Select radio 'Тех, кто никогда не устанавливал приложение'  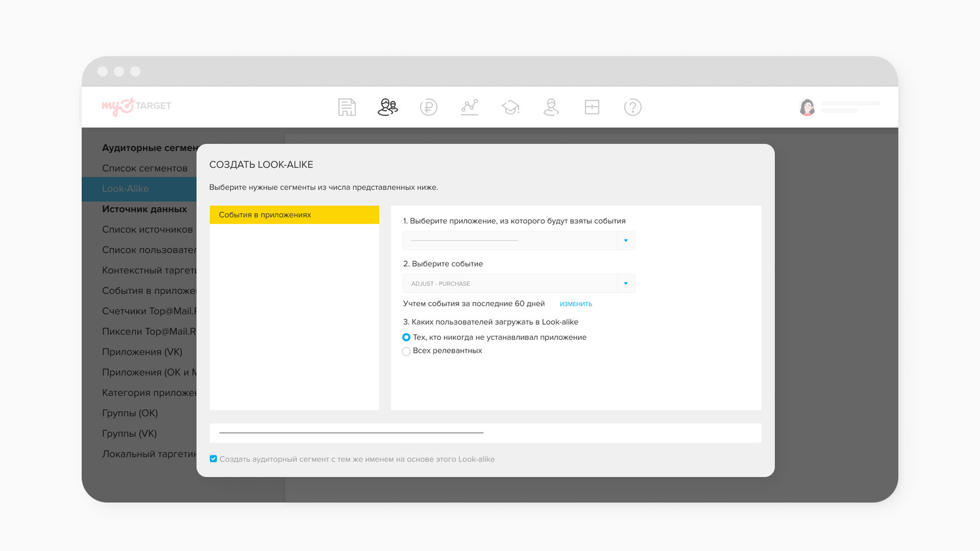coord(406,338)
